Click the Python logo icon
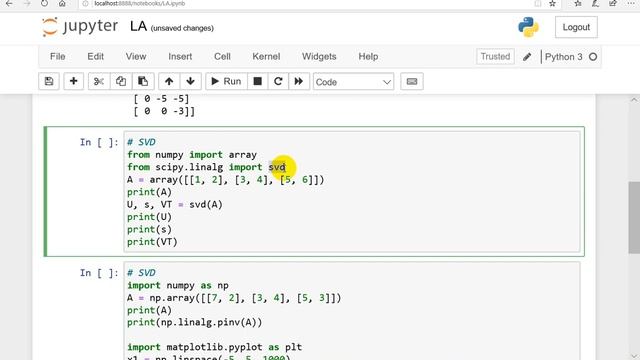 (529, 27)
